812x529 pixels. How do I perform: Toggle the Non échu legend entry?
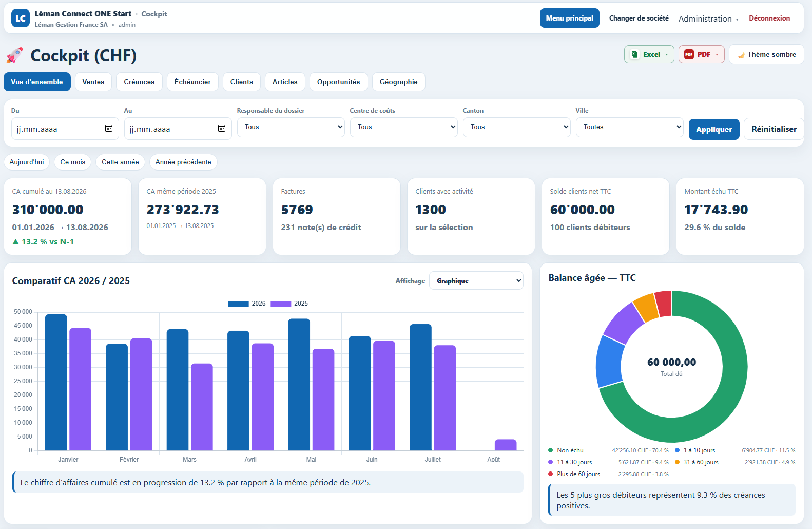[566, 450]
